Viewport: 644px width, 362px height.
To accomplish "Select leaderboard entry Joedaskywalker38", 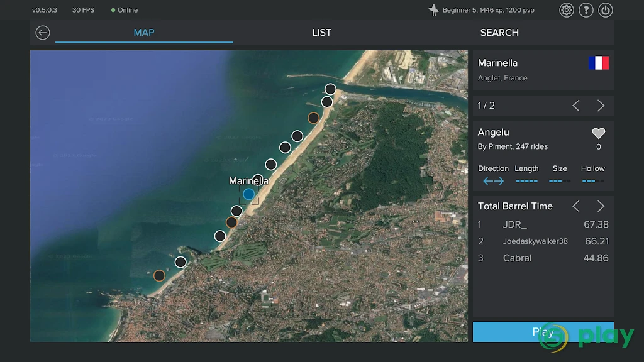I will [543, 241].
